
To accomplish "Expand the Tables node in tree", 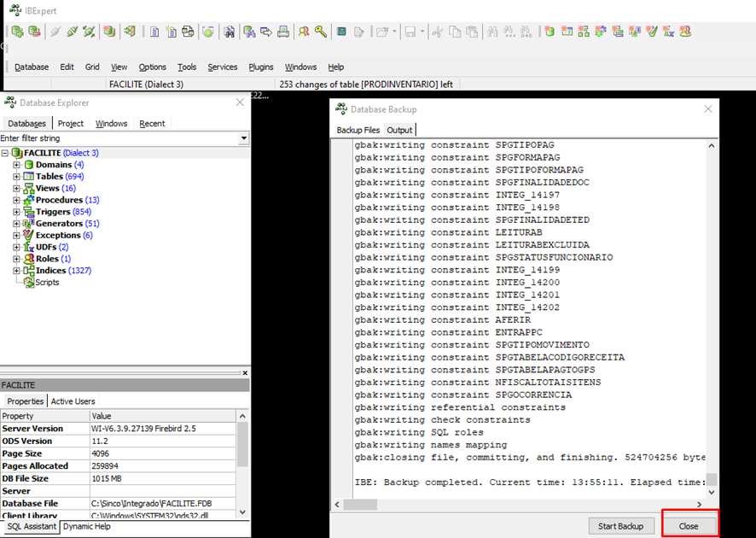I will [16, 177].
